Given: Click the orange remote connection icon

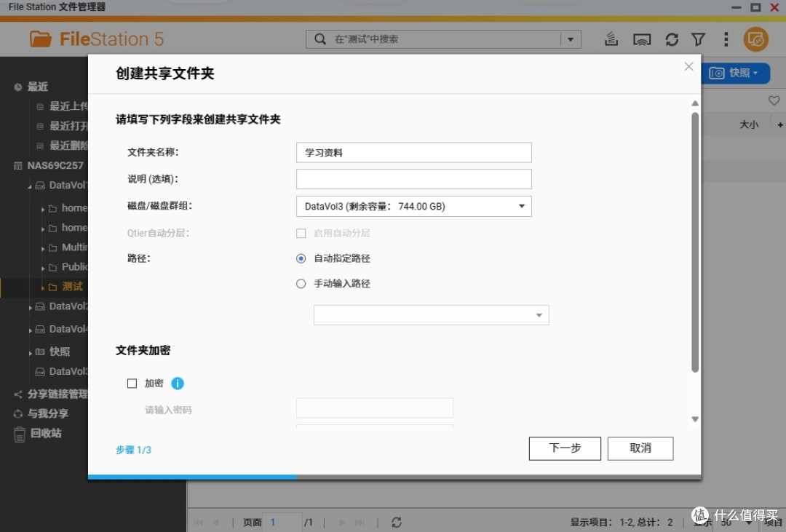Looking at the screenshot, I should 756,39.
